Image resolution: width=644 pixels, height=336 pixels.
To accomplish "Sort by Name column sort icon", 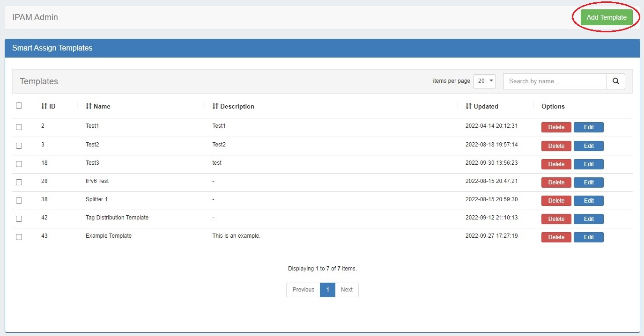I will click(89, 106).
